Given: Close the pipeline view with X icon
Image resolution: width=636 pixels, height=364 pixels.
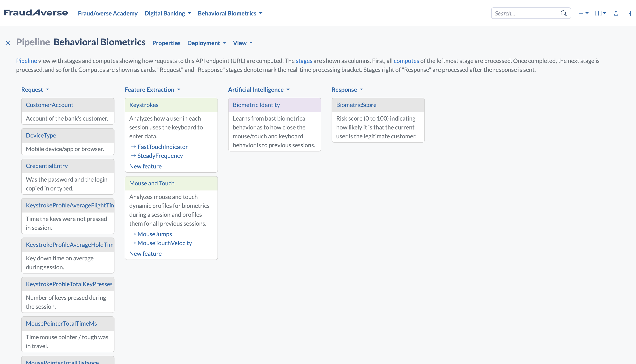Looking at the screenshot, I should pos(8,43).
